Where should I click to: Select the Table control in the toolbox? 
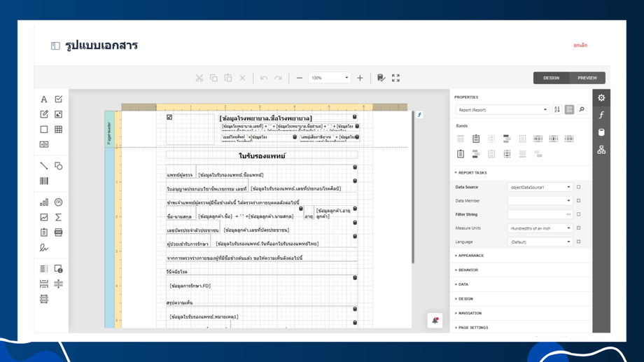click(x=58, y=130)
